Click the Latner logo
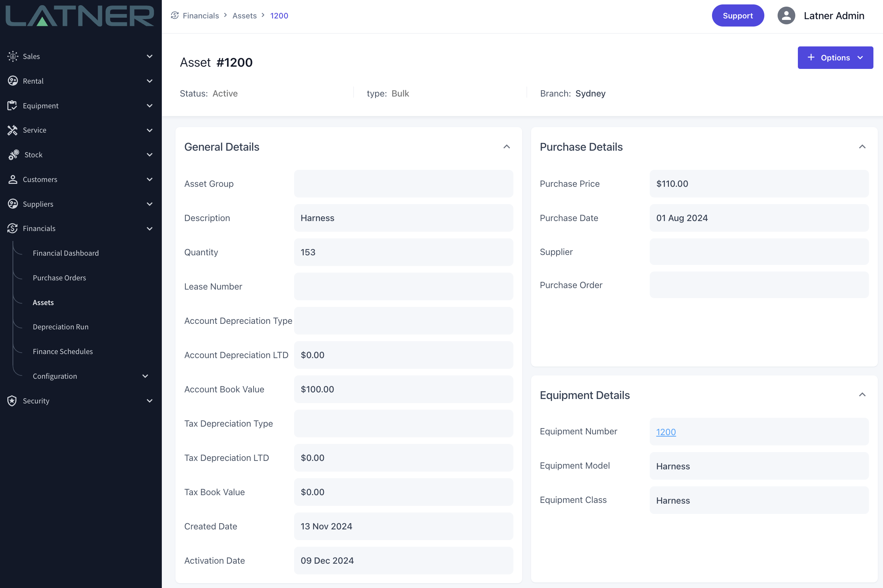The height and width of the screenshot is (588, 883). tap(80, 16)
